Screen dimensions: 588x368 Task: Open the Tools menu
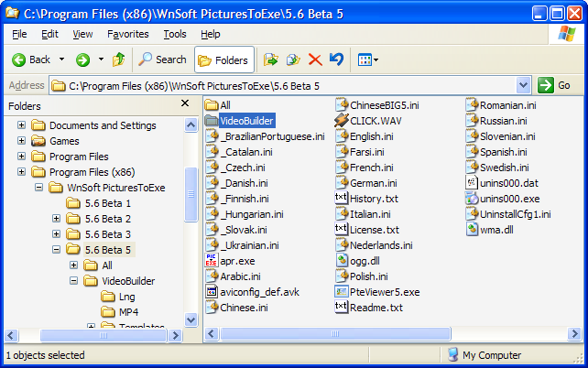click(175, 34)
